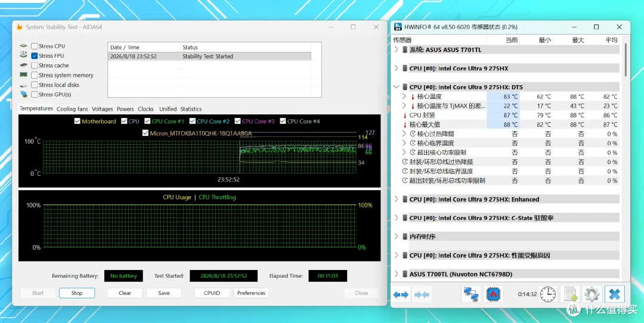Open the CPUID panel button
644x323 pixels.
pyautogui.click(x=212, y=293)
